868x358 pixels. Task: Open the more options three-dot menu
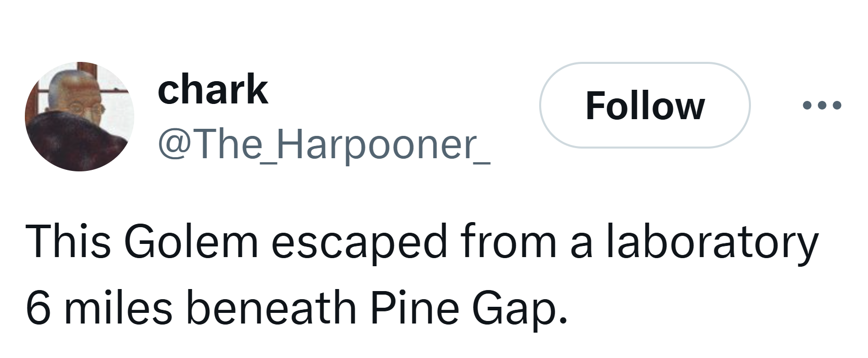[x=822, y=105]
